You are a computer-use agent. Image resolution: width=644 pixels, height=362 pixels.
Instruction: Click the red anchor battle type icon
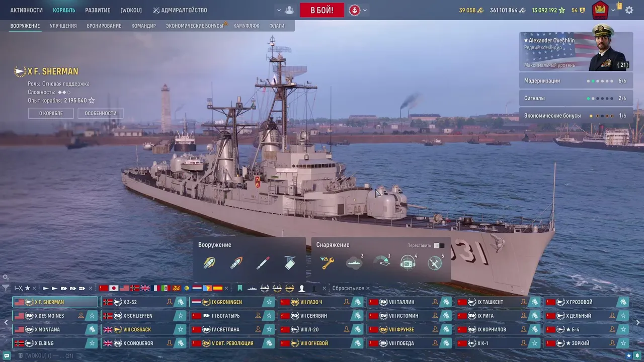355,10
